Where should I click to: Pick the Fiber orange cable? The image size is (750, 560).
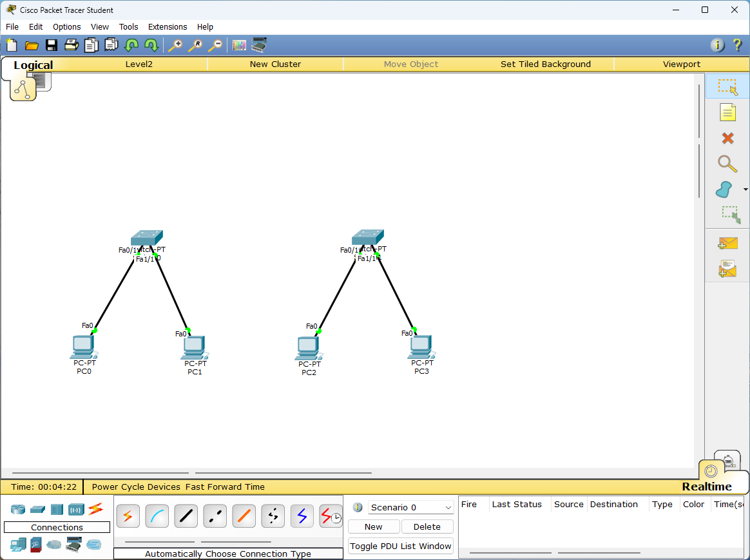point(244,516)
